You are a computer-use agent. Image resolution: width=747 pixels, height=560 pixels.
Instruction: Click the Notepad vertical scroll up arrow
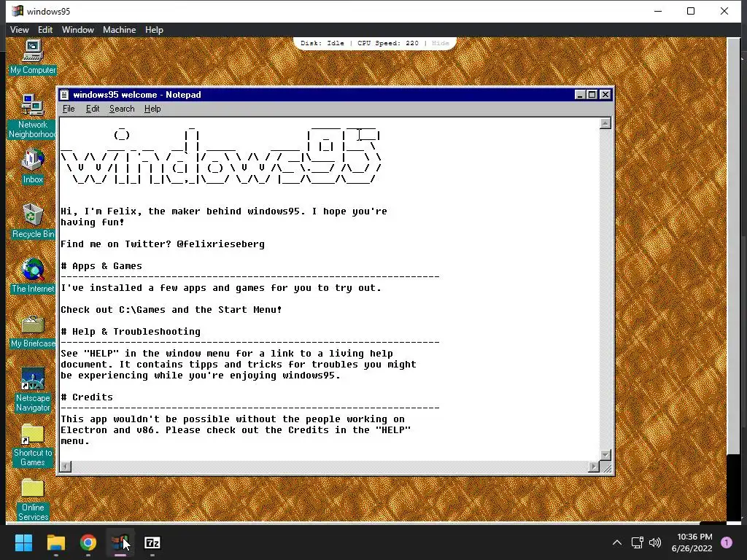(605, 123)
